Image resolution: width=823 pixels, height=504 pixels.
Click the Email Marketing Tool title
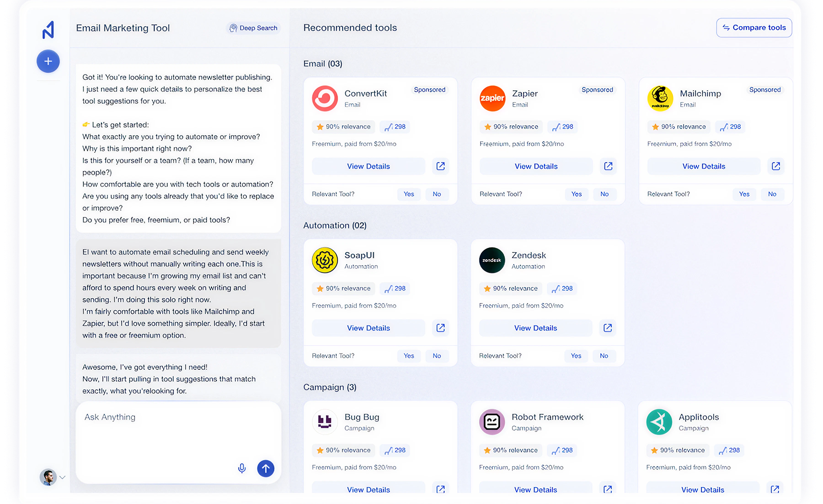point(123,28)
